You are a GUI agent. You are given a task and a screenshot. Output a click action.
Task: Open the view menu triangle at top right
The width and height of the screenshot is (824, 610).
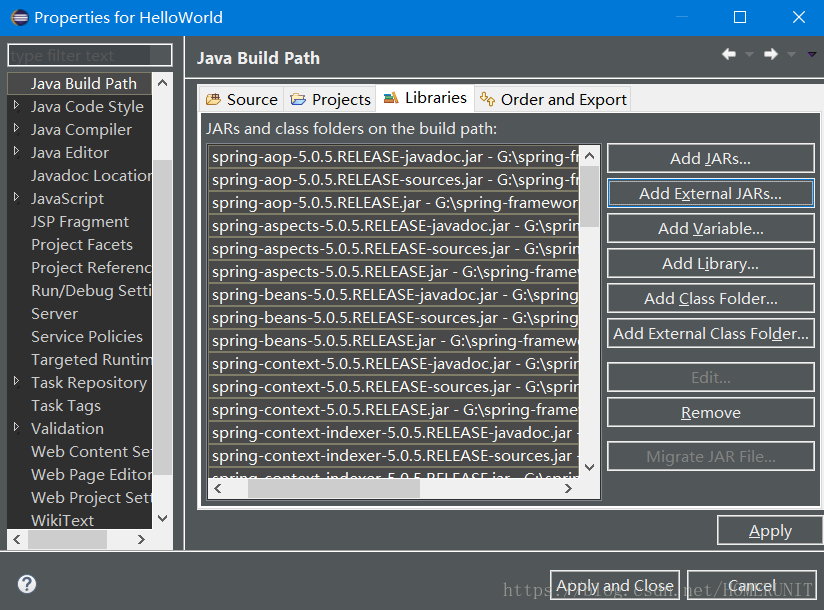[812, 54]
